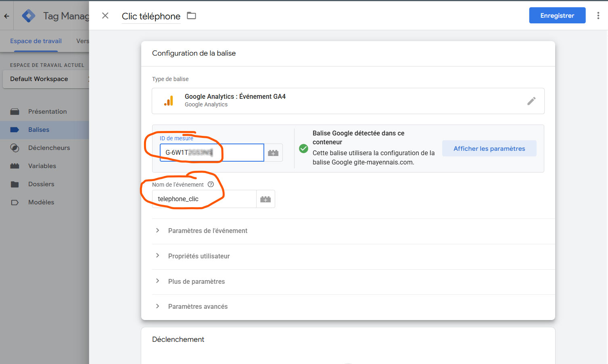Click the back arrow in Tag Manager header
Viewport: 608px width, 364px height.
coord(6,16)
